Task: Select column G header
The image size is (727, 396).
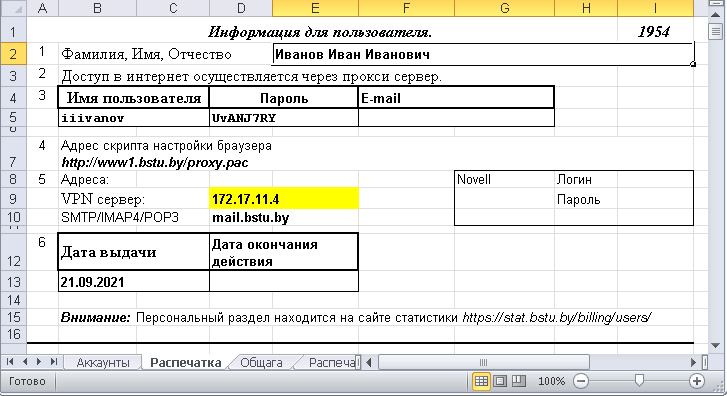Action: (504, 8)
